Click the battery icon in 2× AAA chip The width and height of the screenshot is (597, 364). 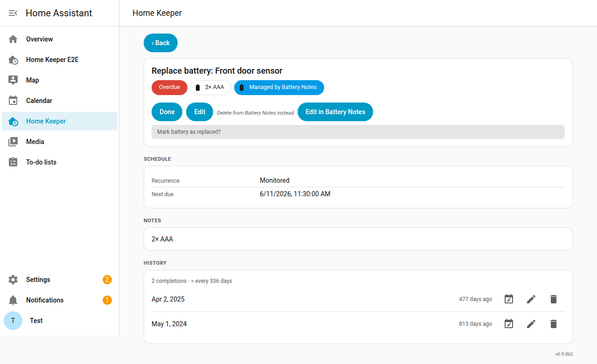click(198, 88)
